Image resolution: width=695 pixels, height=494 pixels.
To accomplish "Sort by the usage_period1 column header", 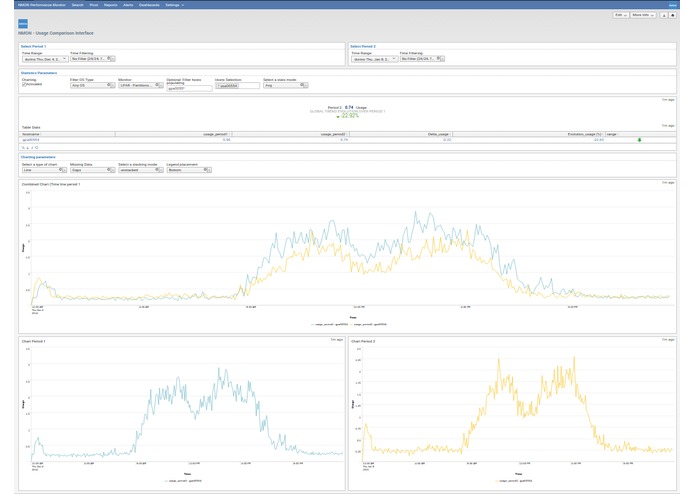I will (x=215, y=134).
